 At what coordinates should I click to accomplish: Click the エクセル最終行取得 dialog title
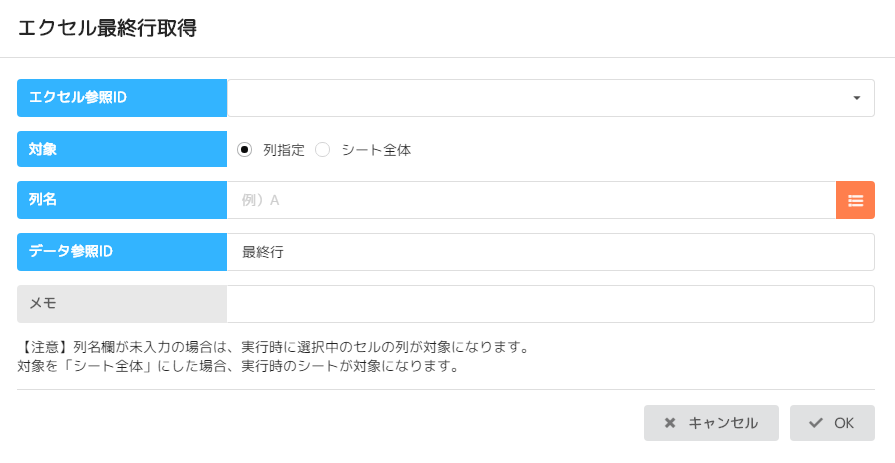(x=107, y=28)
